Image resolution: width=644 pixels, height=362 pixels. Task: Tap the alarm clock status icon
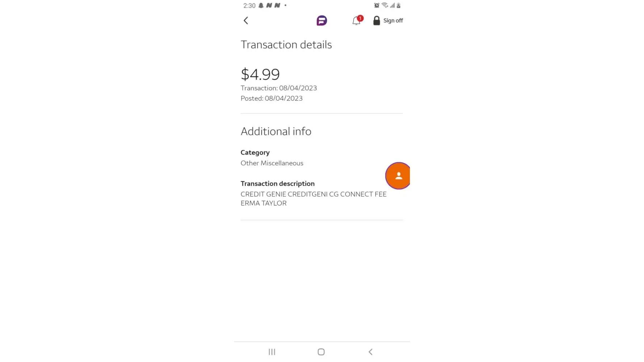[377, 5]
